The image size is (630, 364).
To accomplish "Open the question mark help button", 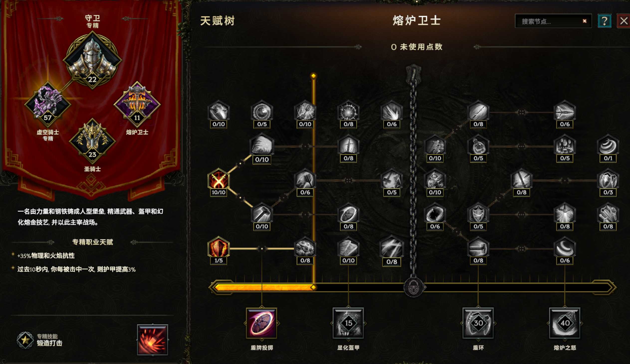I will (605, 21).
